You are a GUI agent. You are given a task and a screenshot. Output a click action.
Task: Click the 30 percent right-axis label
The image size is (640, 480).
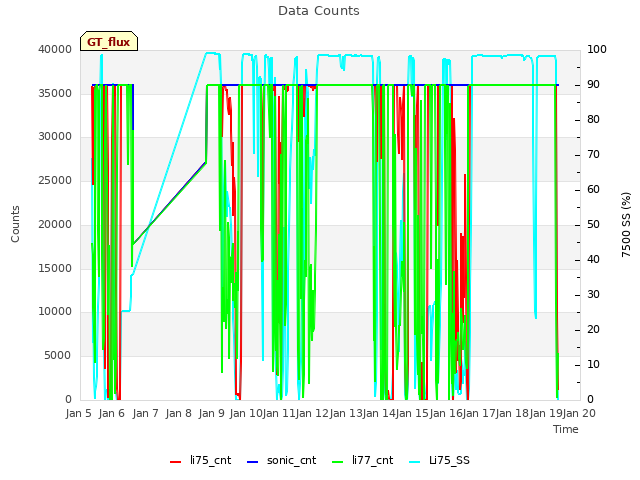coord(593,294)
